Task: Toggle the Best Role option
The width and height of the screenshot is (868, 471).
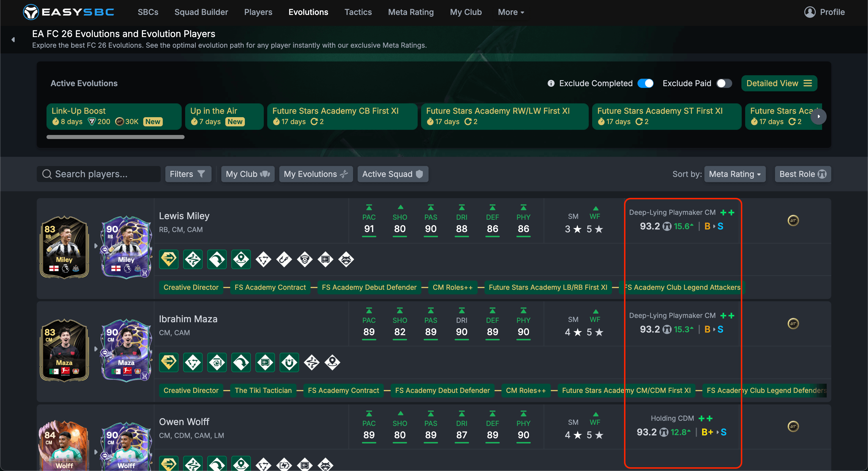Action: [x=803, y=174]
